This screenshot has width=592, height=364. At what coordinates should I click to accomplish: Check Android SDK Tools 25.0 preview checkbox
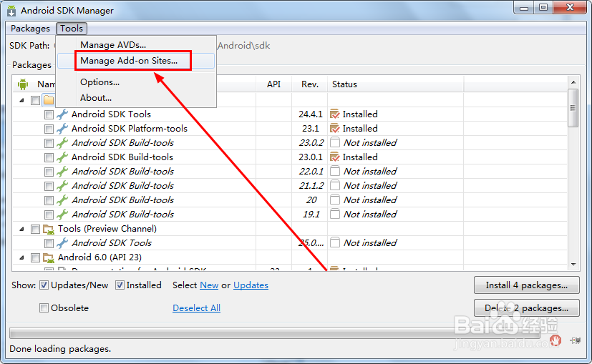click(x=49, y=243)
